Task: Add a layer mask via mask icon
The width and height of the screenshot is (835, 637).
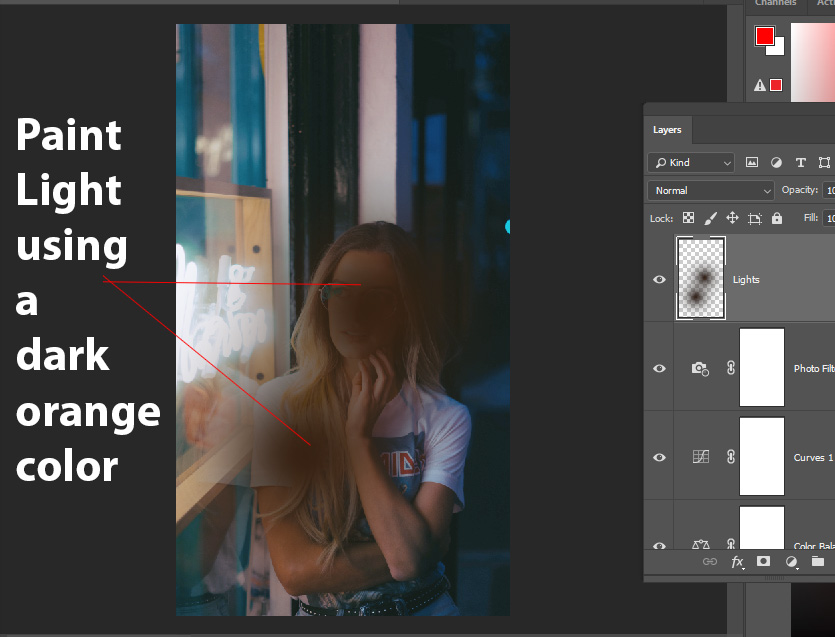Action: pyautogui.click(x=763, y=561)
